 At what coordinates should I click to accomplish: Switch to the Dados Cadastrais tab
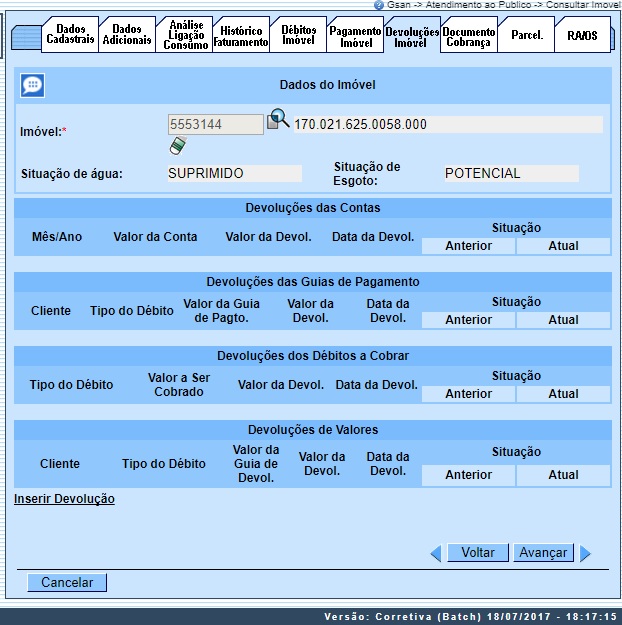click(70, 36)
